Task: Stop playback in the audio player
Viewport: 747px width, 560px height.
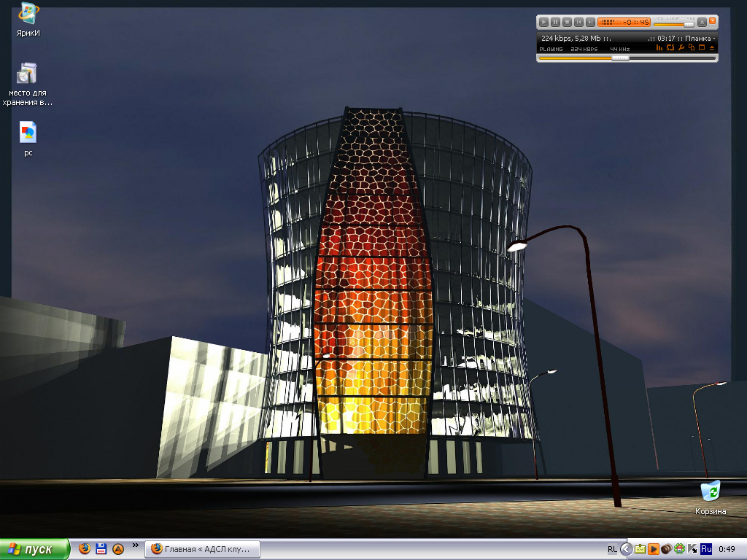Action: pyautogui.click(x=567, y=23)
